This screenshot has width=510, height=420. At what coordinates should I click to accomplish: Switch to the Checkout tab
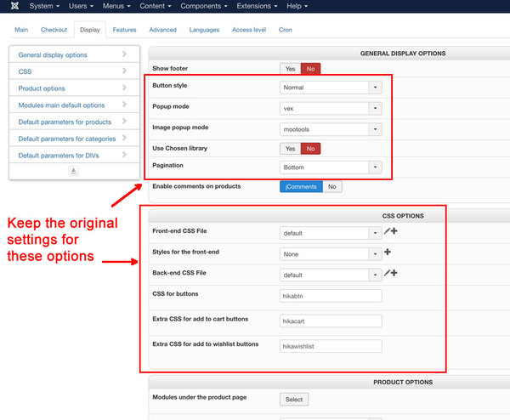(54, 30)
